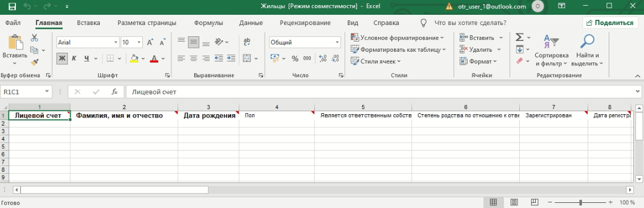
Task: Decrease font size with the small A
Action: click(x=162, y=42)
